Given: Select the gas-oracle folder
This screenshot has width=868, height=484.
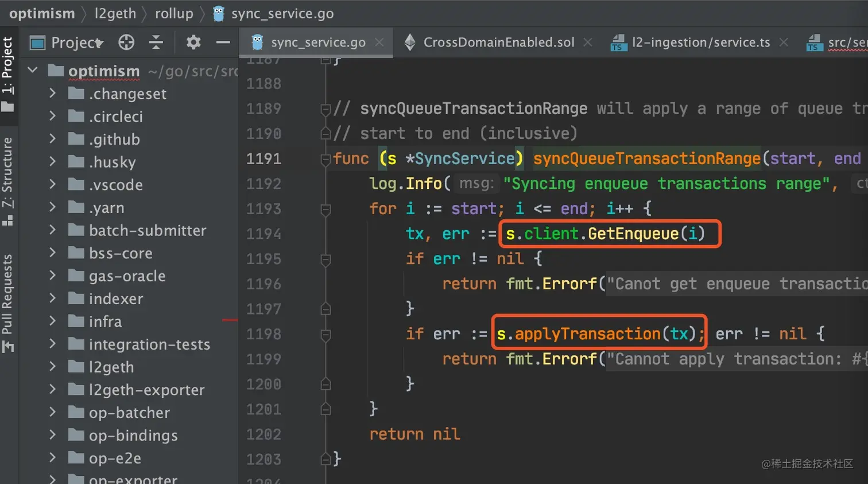Looking at the screenshot, I should 127,276.
